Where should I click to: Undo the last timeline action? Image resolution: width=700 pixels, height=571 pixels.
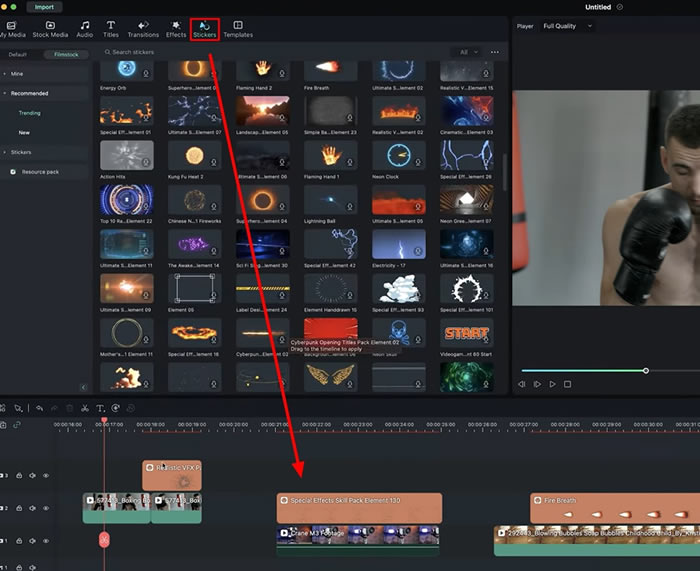click(39, 408)
